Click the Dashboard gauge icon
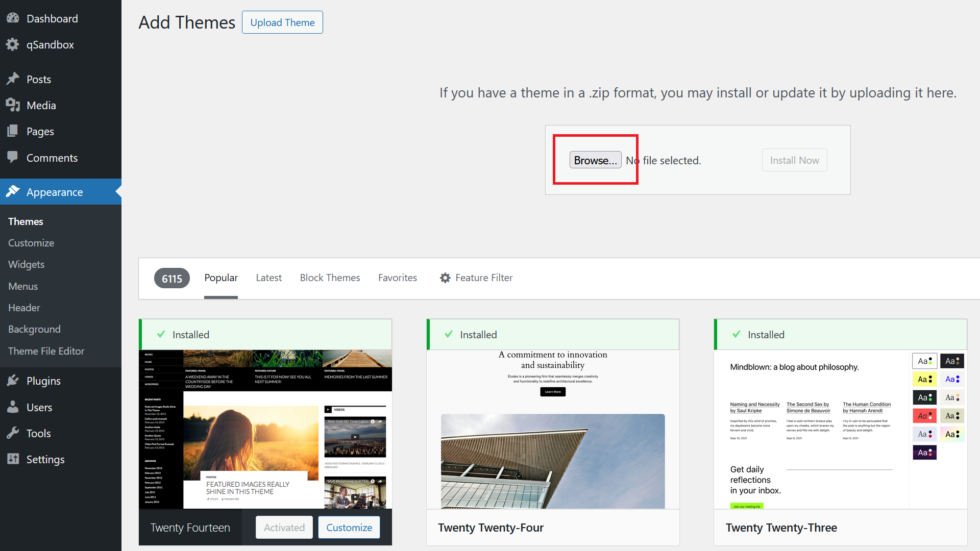This screenshot has height=551, width=980. click(x=13, y=18)
